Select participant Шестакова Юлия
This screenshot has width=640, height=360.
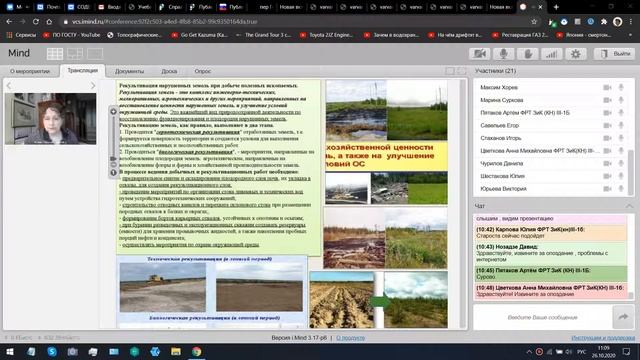tap(502, 176)
